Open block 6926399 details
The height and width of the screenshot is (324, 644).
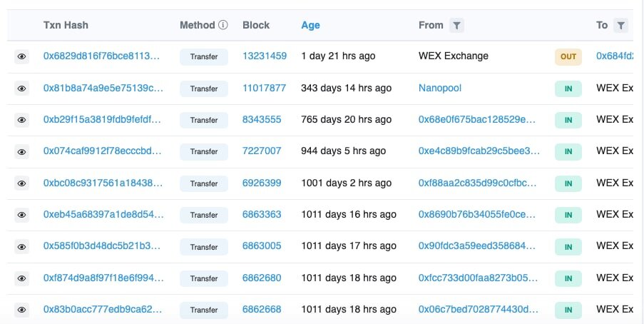pos(262,183)
